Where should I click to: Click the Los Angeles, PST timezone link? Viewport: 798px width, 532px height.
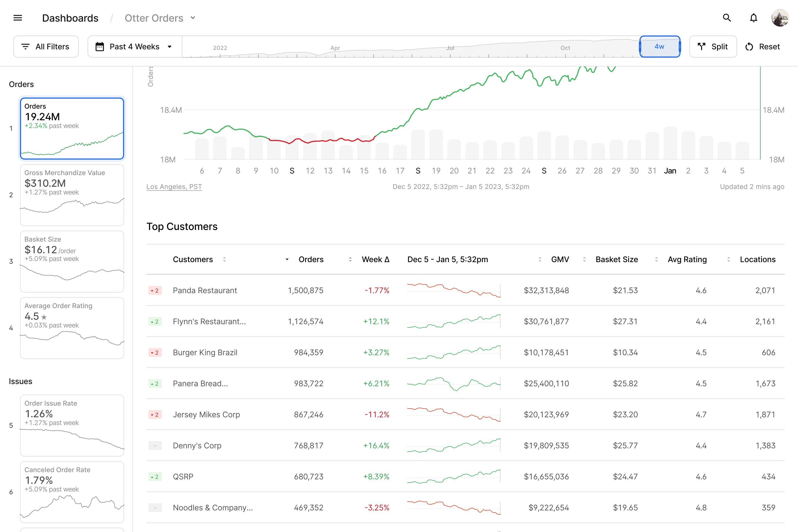pyautogui.click(x=174, y=186)
